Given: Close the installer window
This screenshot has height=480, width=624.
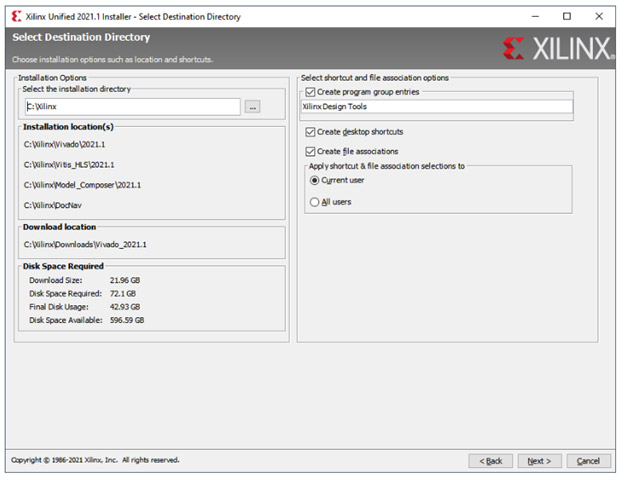Looking at the screenshot, I should [x=599, y=16].
